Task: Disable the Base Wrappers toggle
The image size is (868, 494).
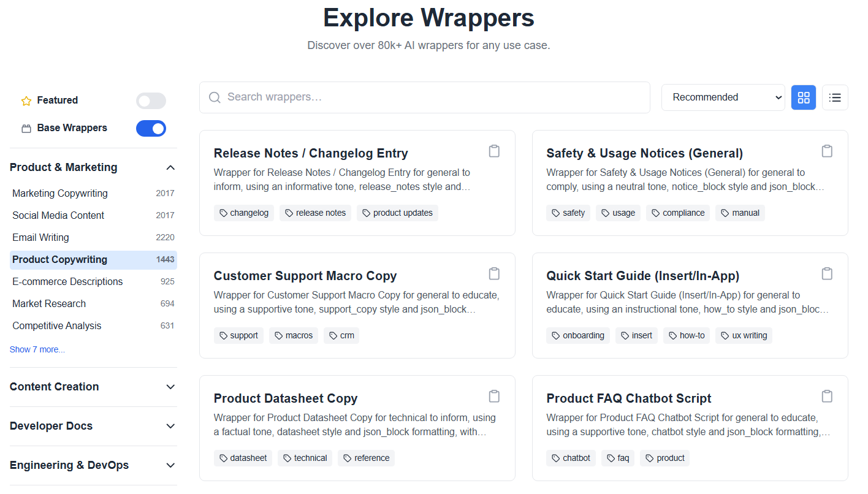Action: point(151,128)
